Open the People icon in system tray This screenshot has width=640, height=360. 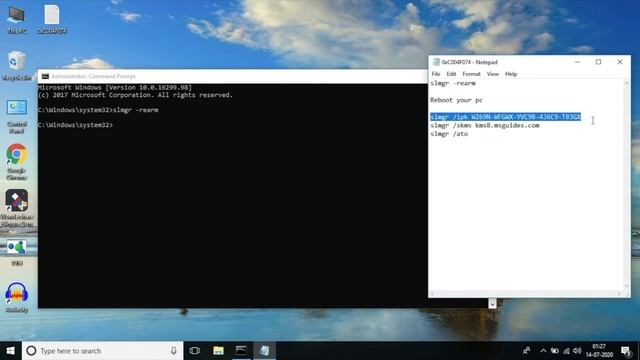coord(527,351)
